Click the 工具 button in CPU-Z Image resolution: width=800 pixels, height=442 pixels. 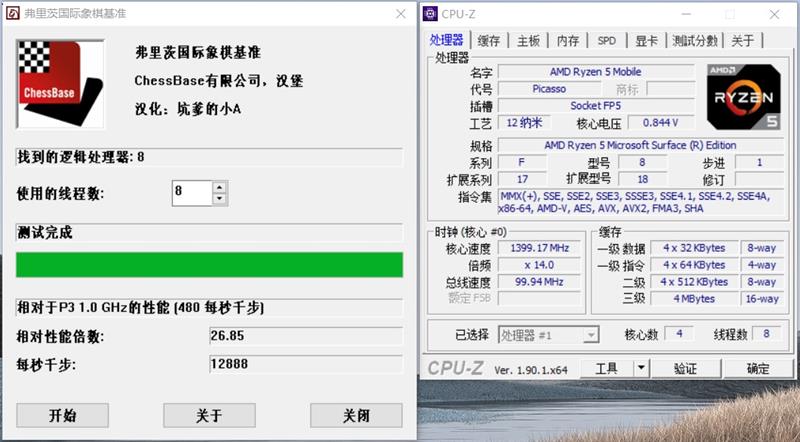[x=607, y=368]
